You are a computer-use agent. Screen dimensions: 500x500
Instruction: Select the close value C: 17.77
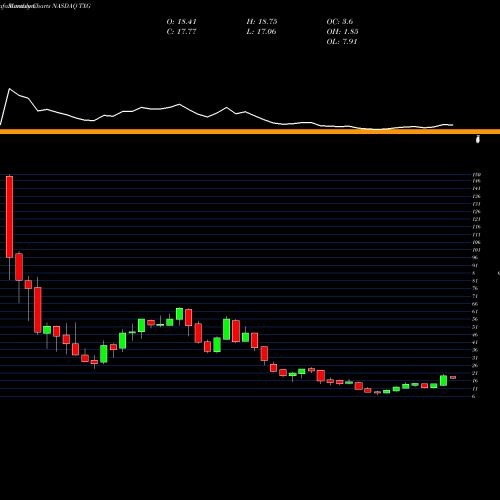point(181,32)
